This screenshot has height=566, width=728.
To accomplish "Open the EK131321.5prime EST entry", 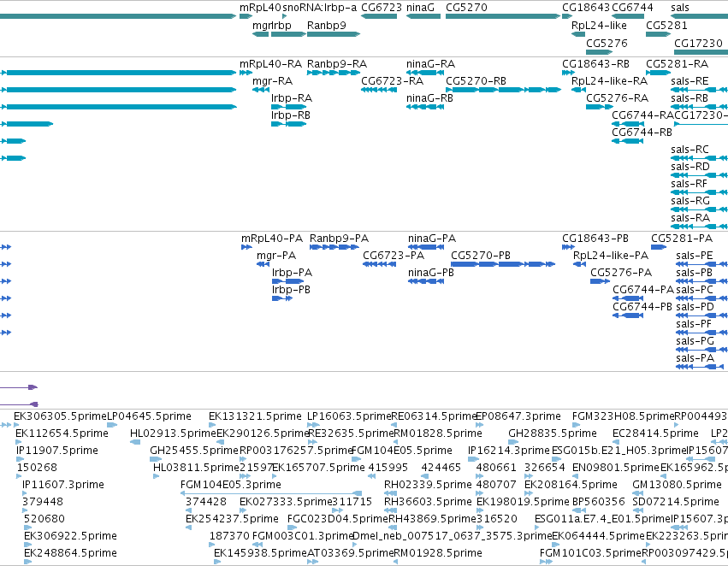I will coord(211,424).
